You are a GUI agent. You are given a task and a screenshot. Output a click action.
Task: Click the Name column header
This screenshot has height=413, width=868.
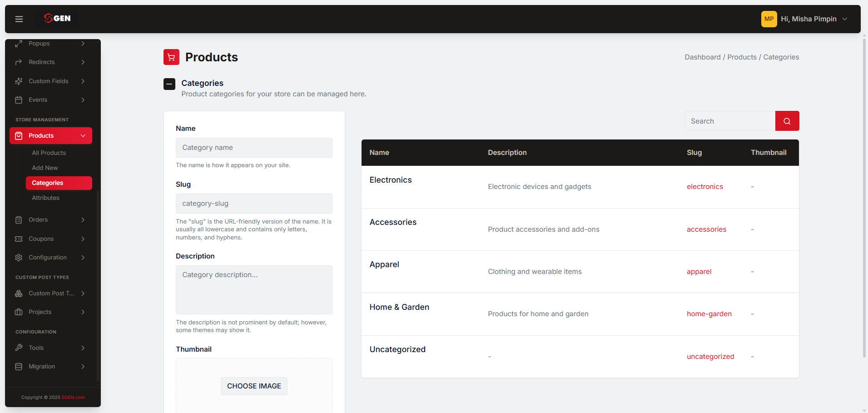coord(379,153)
